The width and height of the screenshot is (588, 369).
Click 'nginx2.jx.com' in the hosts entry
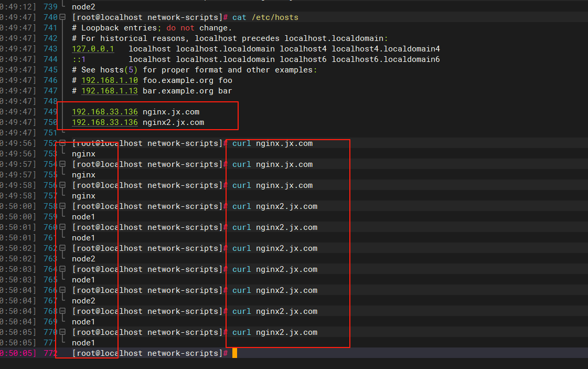click(x=173, y=122)
